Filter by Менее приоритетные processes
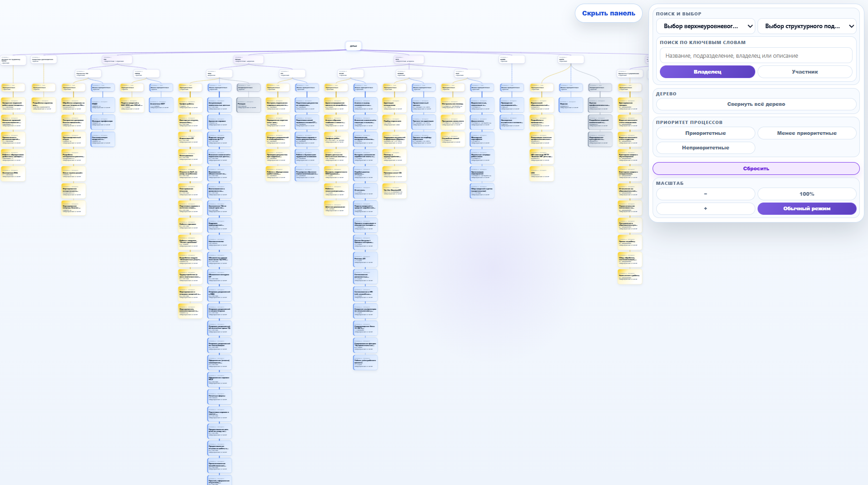This screenshot has height=485, width=868. tap(807, 133)
